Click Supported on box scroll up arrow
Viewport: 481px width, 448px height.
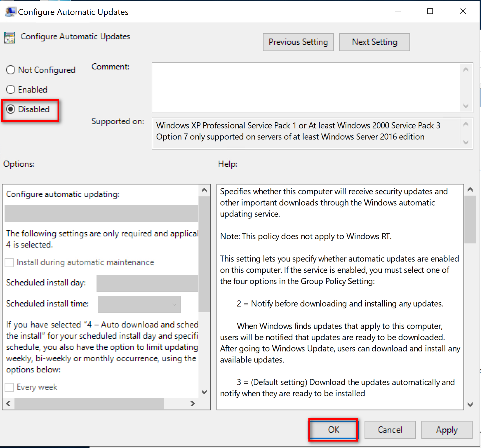click(x=466, y=124)
